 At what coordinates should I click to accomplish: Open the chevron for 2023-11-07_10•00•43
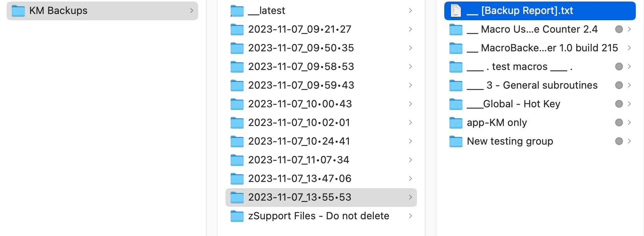tap(410, 104)
